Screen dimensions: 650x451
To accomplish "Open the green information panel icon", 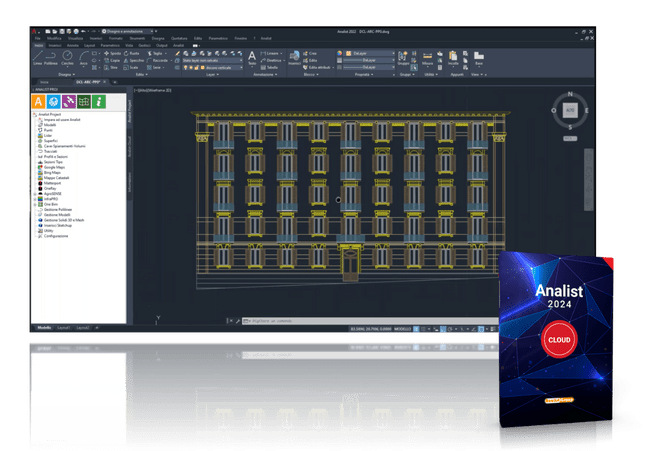I will pyautogui.click(x=99, y=101).
